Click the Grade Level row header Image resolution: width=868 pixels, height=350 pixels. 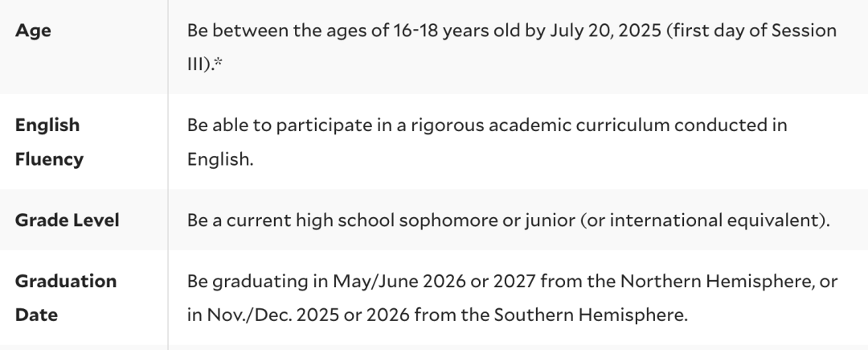pyautogui.click(x=67, y=220)
